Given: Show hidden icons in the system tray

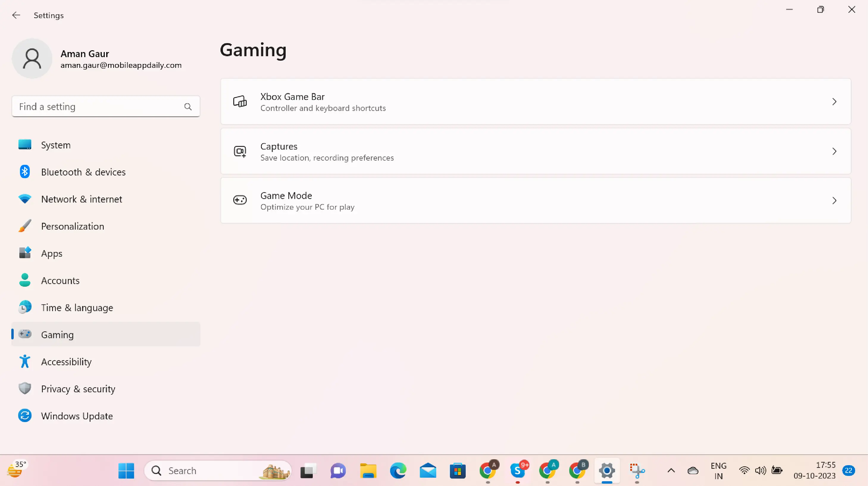Looking at the screenshot, I should (671, 471).
